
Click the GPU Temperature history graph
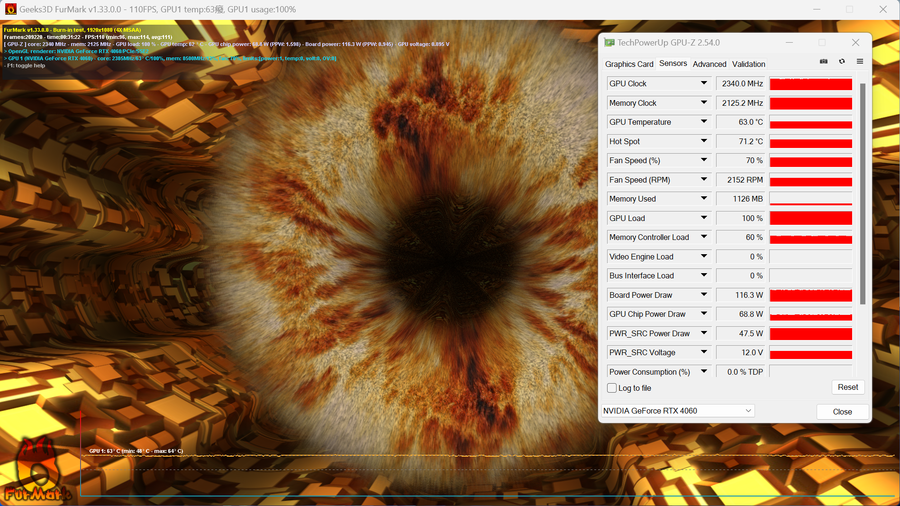[810, 122]
